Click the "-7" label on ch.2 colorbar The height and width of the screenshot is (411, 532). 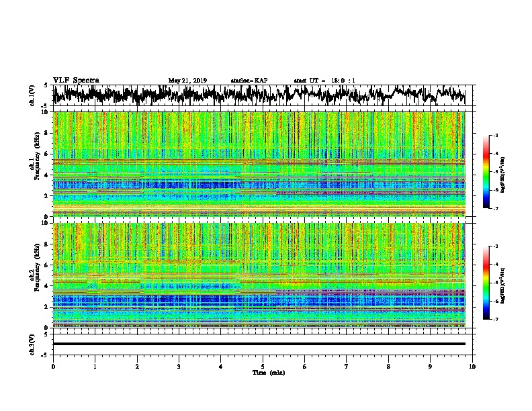click(496, 319)
